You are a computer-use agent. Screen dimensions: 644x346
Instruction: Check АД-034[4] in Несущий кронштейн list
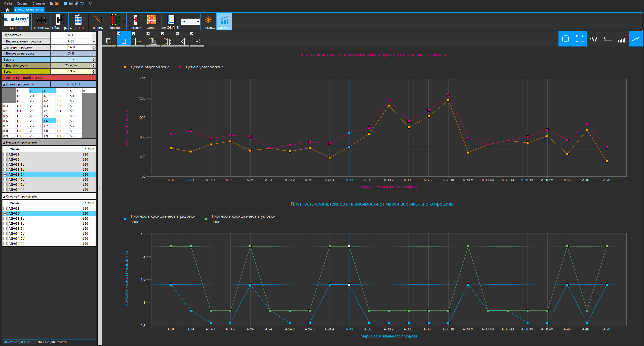(5, 189)
